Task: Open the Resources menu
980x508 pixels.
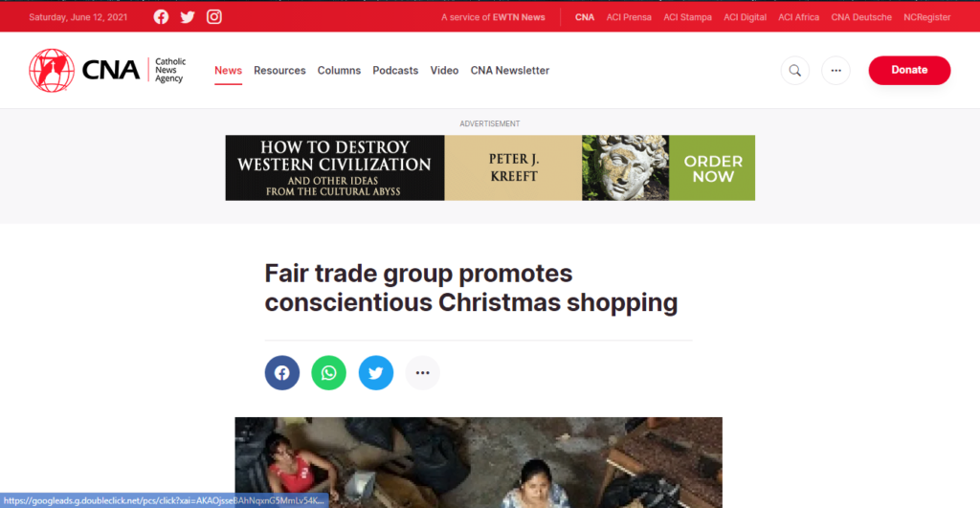Action: tap(279, 71)
